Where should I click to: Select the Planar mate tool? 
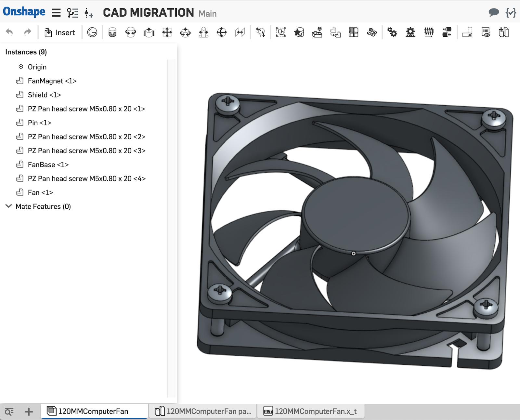click(167, 33)
